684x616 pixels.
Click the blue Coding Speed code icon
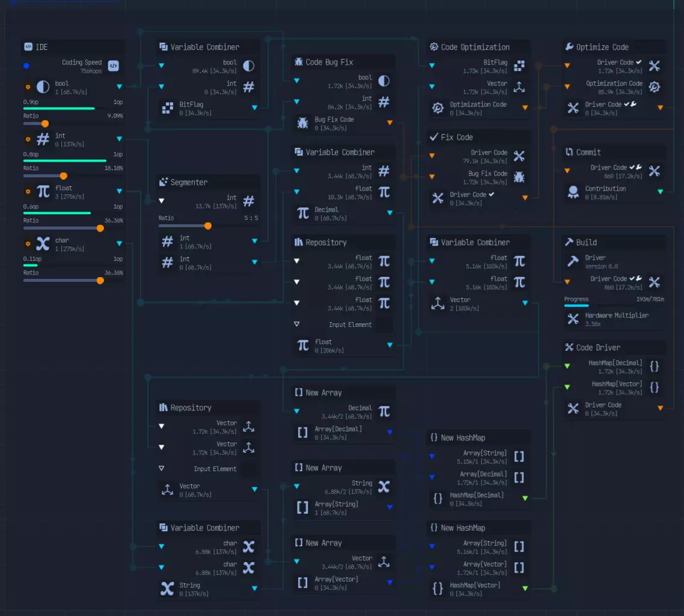pos(114,66)
